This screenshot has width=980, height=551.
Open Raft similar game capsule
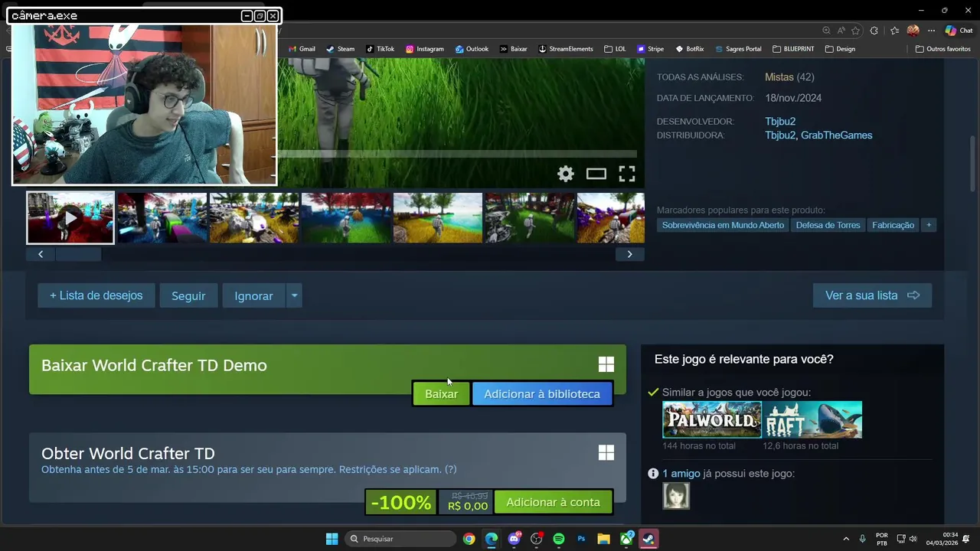click(812, 419)
